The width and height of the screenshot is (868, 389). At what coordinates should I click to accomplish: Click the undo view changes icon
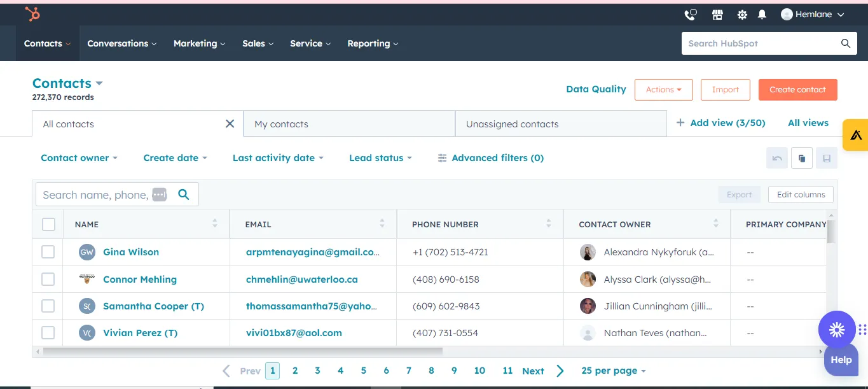click(777, 159)
